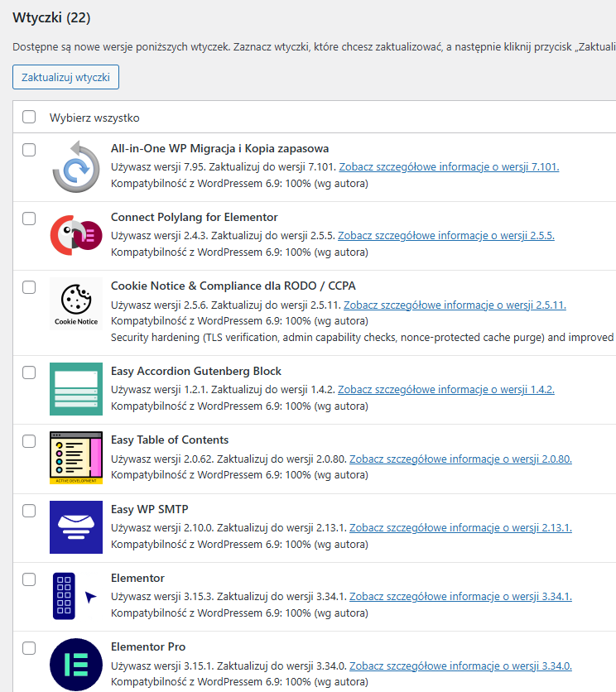
Task: Click the Elementor plugin icon
Action: click(x=76, y=596)
